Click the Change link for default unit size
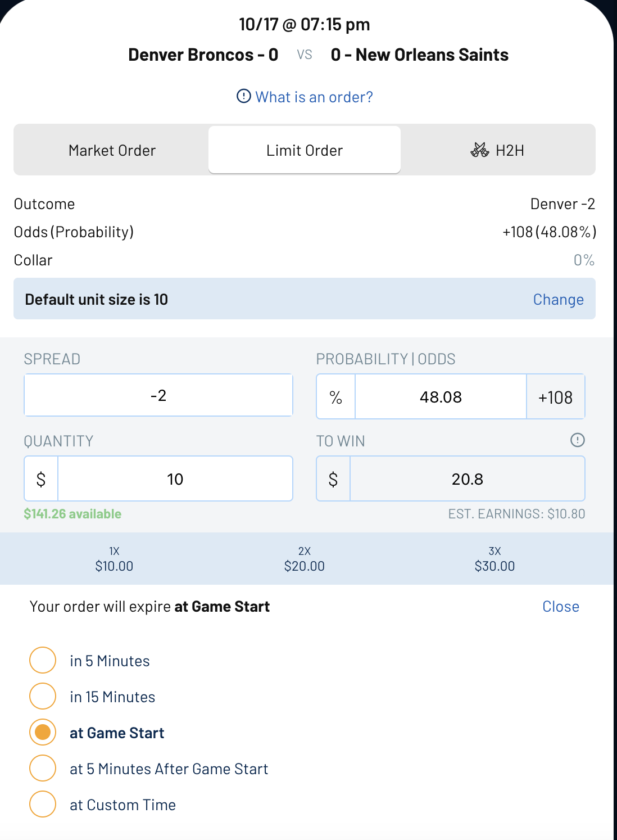Screen dimensions: 617x840 click(558, 299)
